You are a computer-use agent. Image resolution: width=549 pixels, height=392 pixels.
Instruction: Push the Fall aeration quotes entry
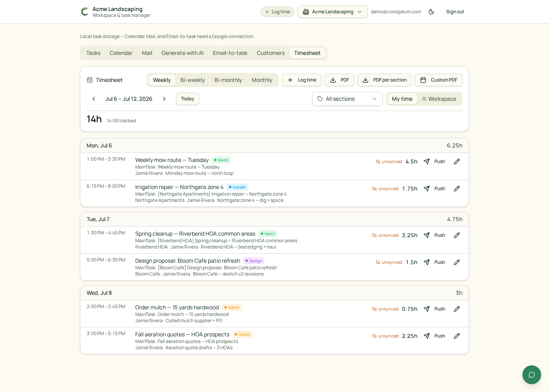(434, 336)
